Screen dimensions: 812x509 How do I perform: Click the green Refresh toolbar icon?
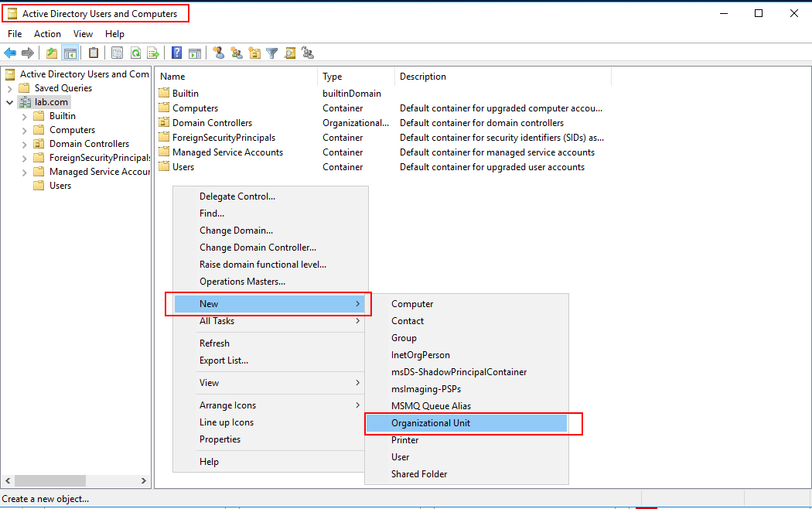135,53
